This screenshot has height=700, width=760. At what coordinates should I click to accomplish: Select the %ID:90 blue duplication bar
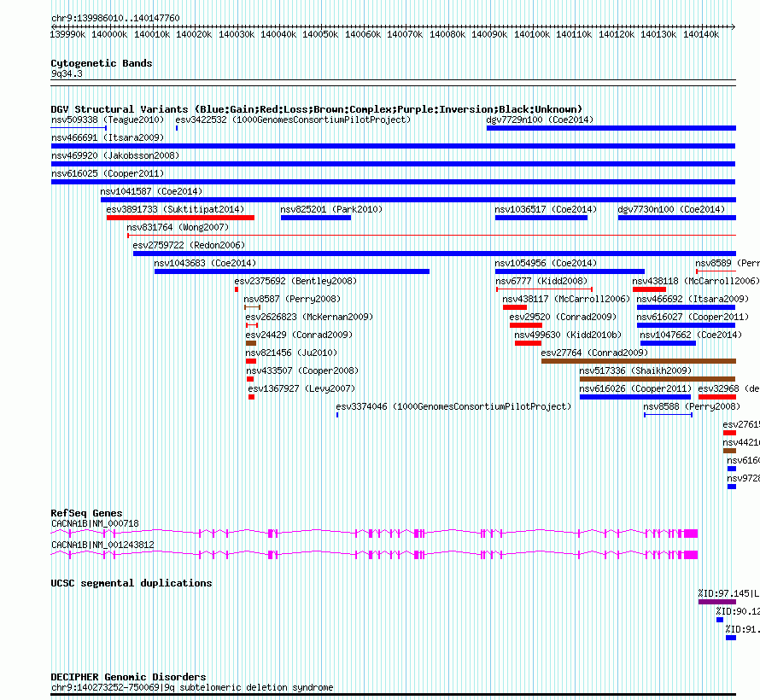point(720,620)
